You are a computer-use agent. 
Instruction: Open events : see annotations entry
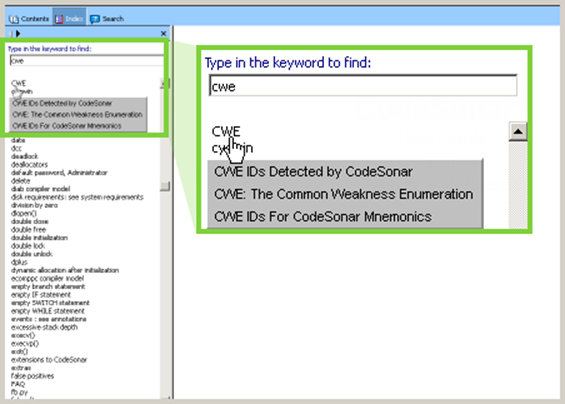[49, 319]
